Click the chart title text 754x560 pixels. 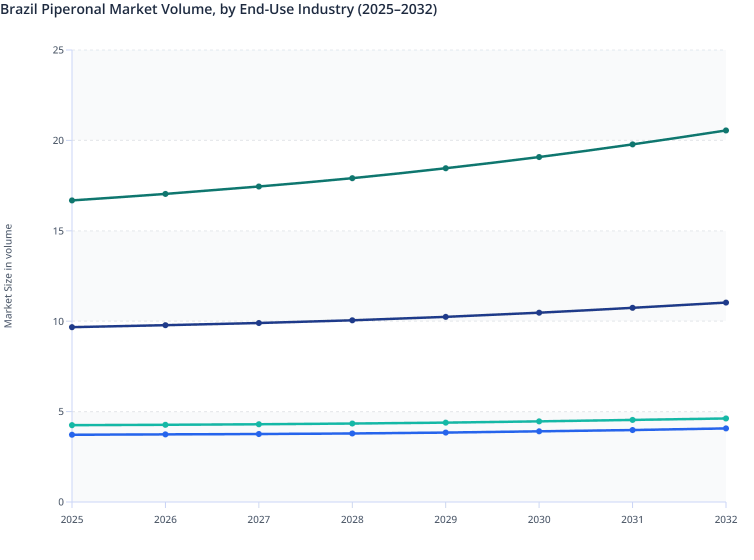click(x=219, y=9)
